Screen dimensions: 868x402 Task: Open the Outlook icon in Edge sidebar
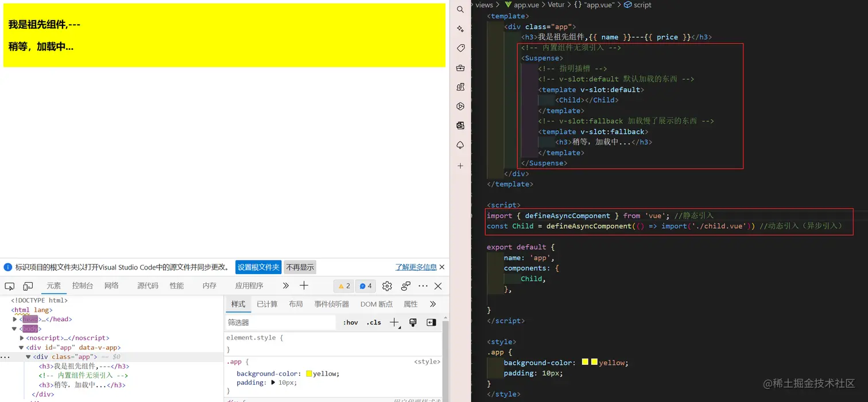coord(460,126)
